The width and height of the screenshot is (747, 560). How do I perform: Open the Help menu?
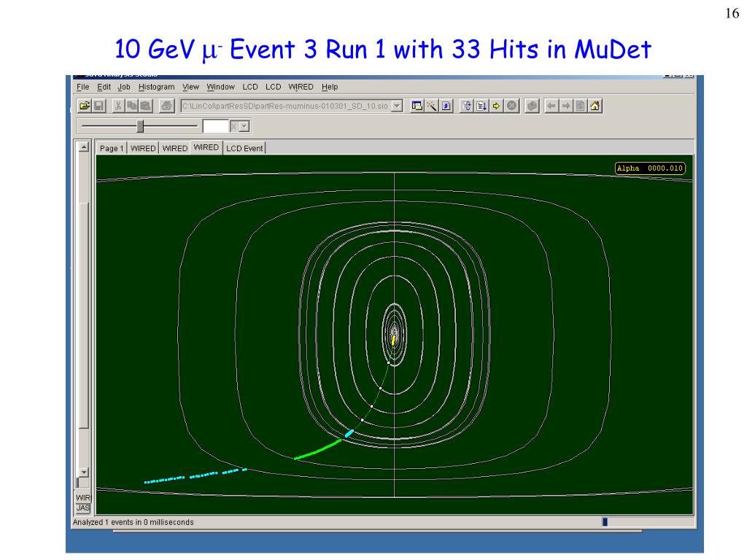[330, 87]
